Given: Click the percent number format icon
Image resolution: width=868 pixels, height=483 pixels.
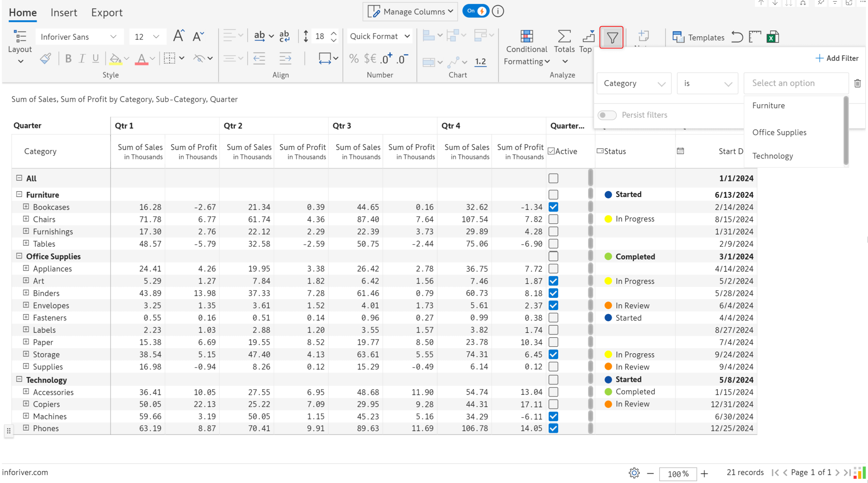Looking at the screenshot, I should (353, 59).
